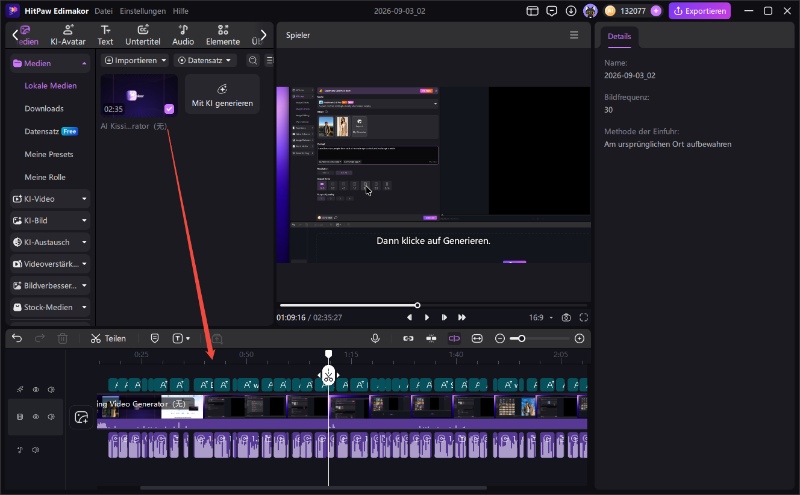800x495 pixels.
Task: Play the video preview
Action: 427,317
